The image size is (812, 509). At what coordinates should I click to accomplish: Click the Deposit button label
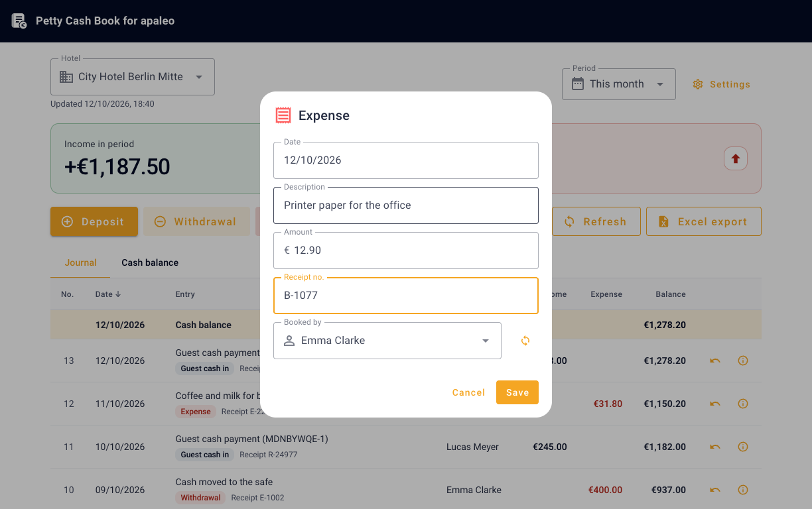pyautogui.click(x=103, y=222)
